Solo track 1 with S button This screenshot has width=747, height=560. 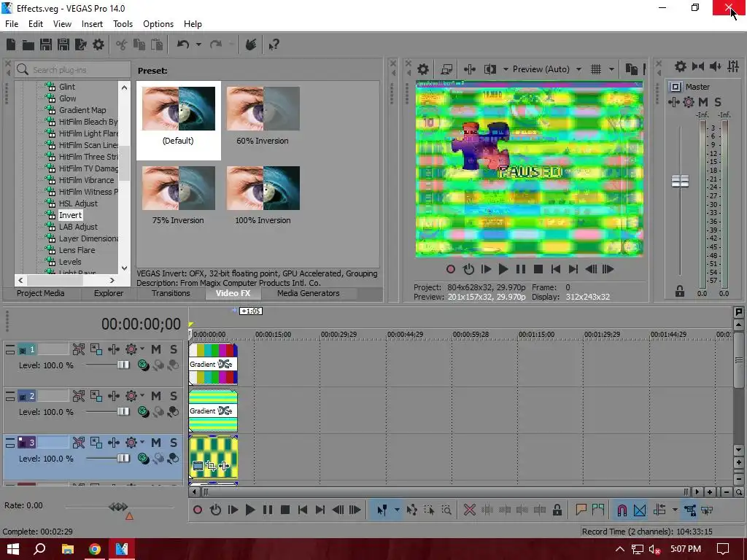pos(174,349)
